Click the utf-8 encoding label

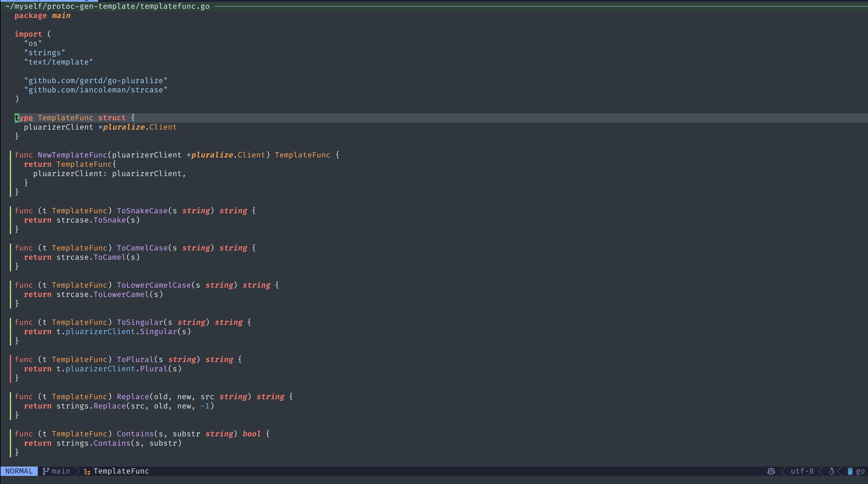802,471
